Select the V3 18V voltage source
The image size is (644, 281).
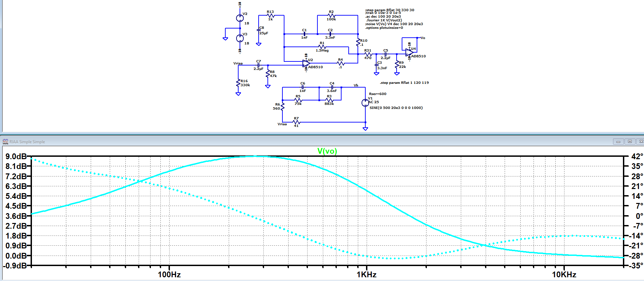(240, 38)
